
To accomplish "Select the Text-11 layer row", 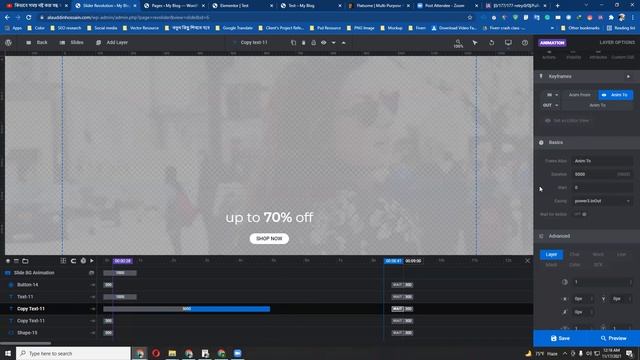I will tap(50, 297).
